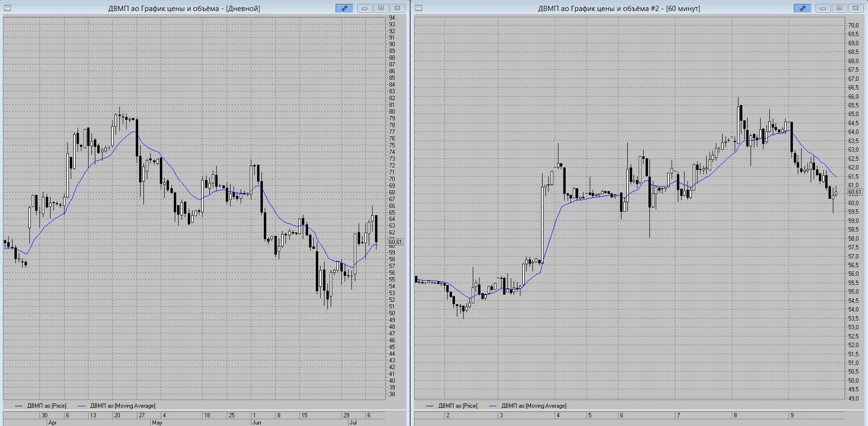Maximize the 60-minute chart window
The width and height of the screenshot is (868, 426).
[839, 8]
